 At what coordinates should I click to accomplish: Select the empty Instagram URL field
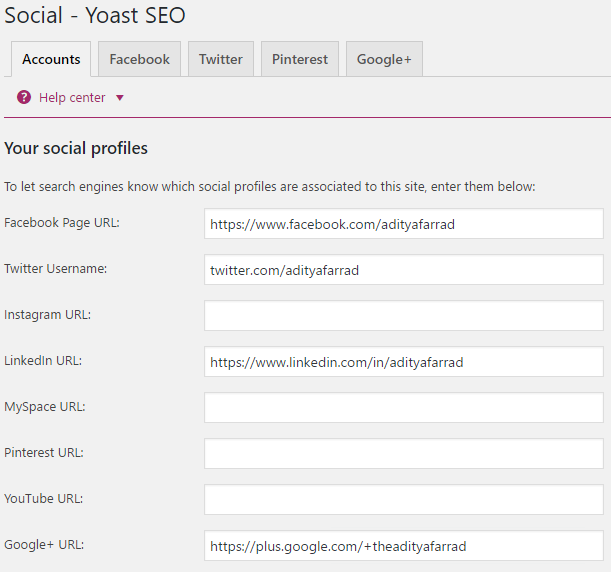403,316
